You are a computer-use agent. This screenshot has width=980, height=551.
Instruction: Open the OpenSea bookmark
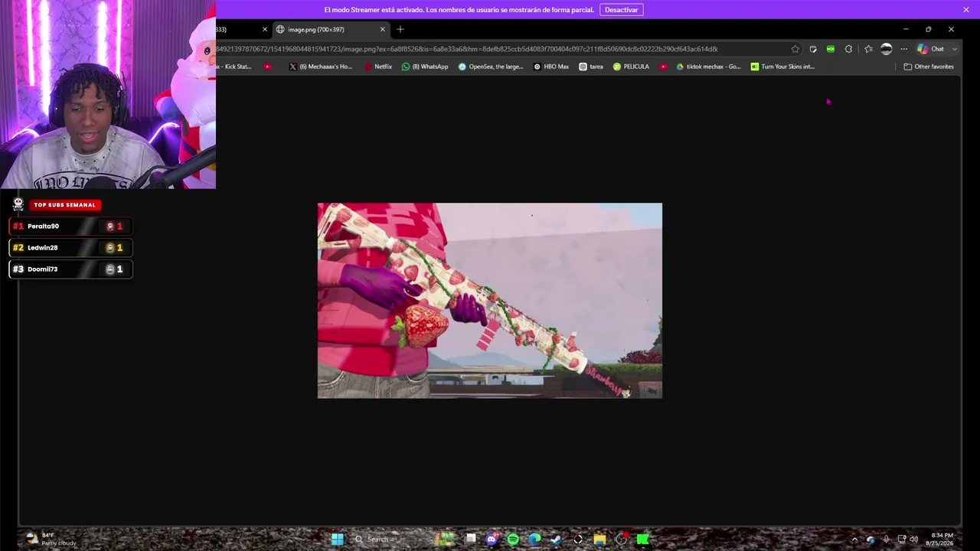(x=491, y=67)
